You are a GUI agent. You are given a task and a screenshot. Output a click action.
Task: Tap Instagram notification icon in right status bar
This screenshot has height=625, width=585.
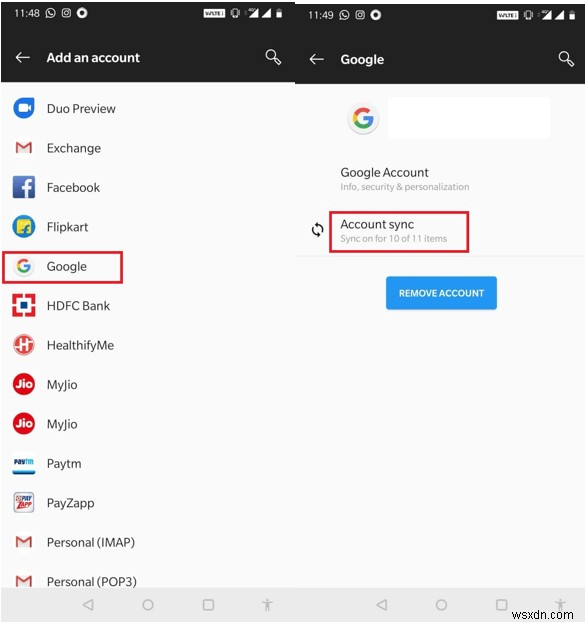click(360, 15)
